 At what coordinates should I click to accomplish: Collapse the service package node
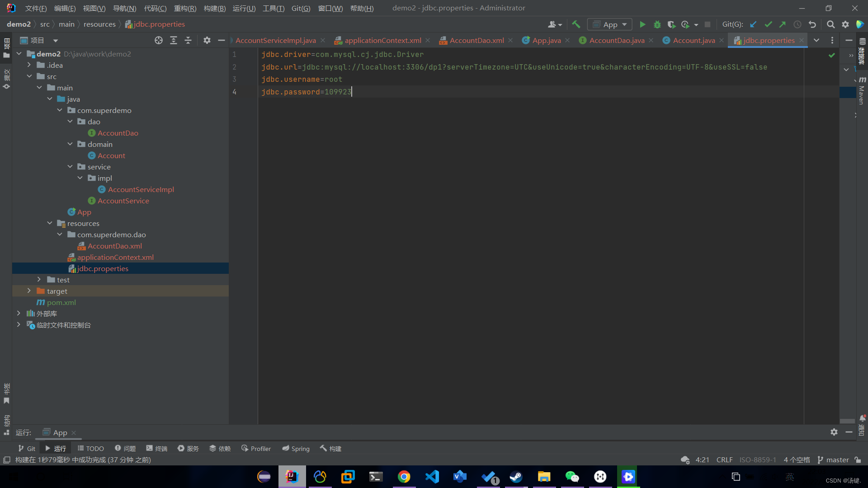[x=70, y=167]
